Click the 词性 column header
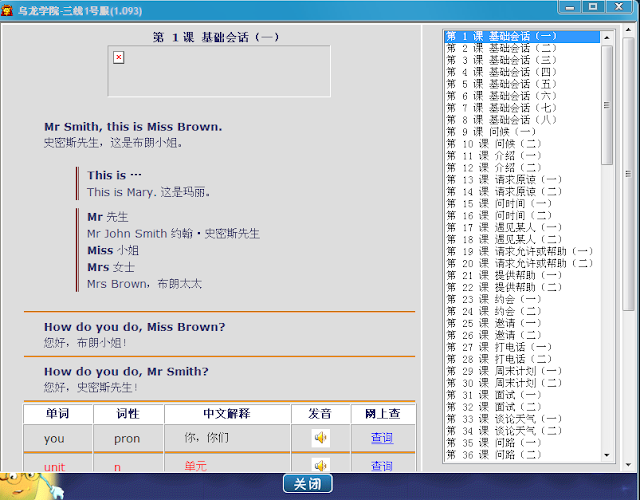640x500 pixels. (x=128, y=414)
